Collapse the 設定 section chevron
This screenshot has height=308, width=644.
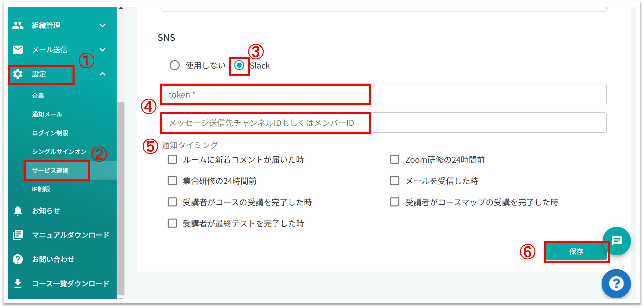click(102, 74)
